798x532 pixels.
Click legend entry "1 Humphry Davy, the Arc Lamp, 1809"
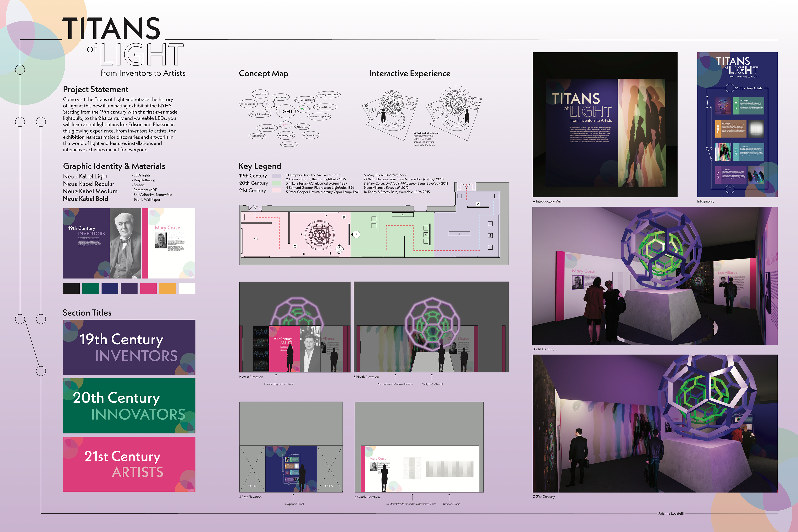coord(313,175)
